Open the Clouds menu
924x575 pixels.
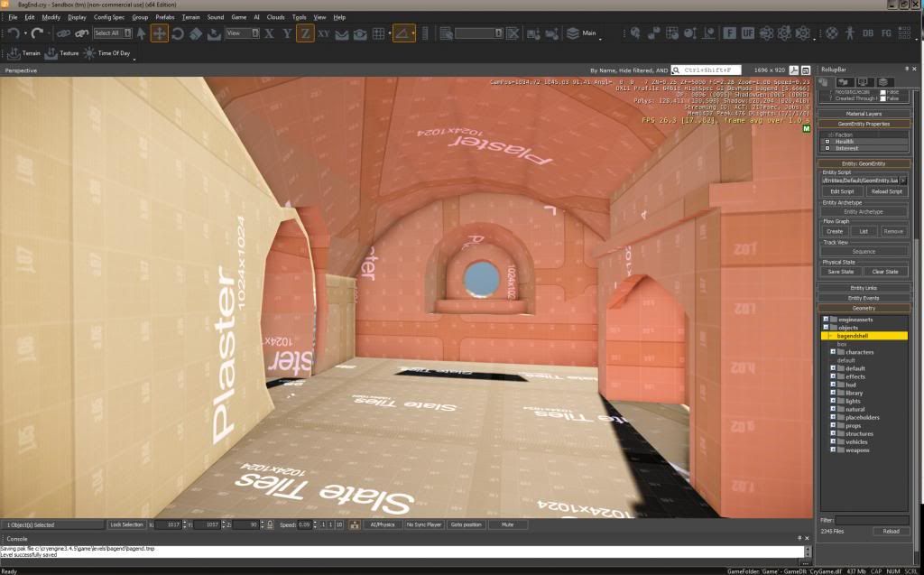275,17
